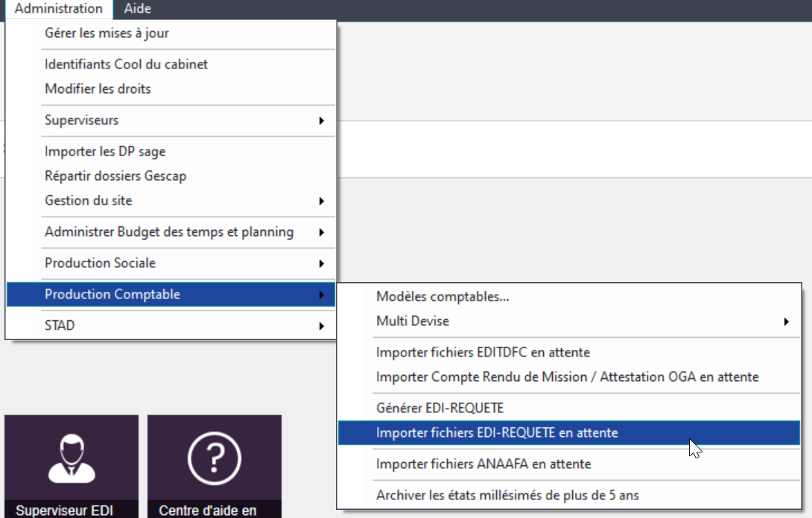Viewport: 812px width, 518px height.
Task: Expand the Multi Devise submenu
Action: coord(569,322)
